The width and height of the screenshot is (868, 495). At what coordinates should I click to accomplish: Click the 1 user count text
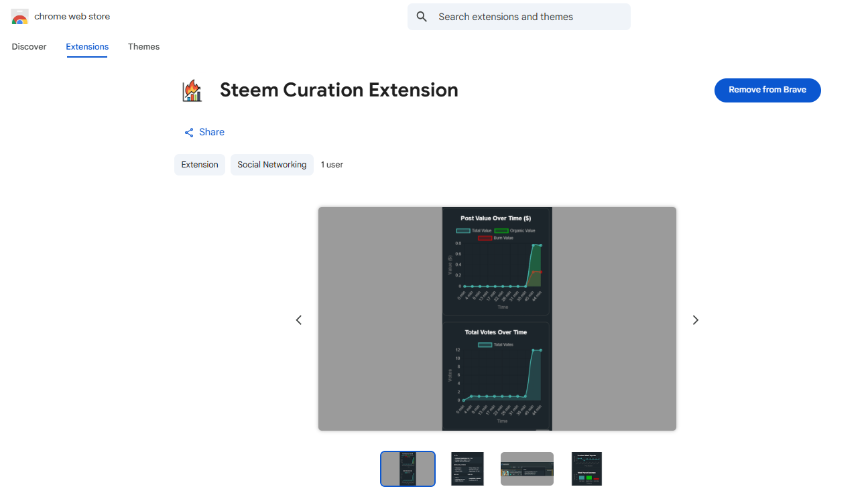pyautogui.click(x=332, y=165)
